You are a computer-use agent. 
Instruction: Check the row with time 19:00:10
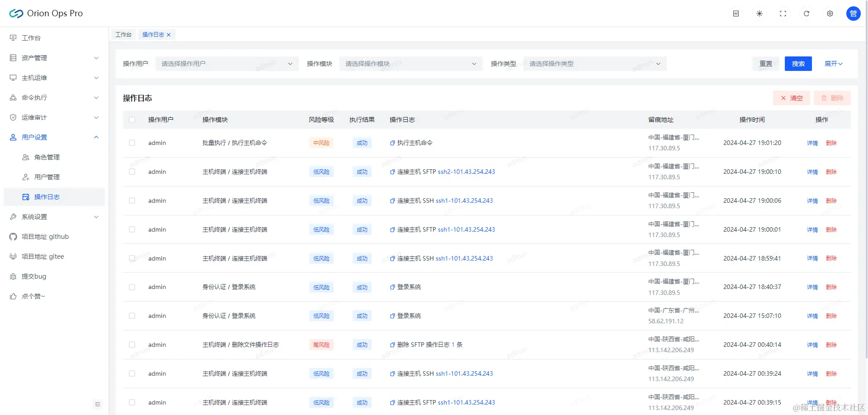coord(132,172)
